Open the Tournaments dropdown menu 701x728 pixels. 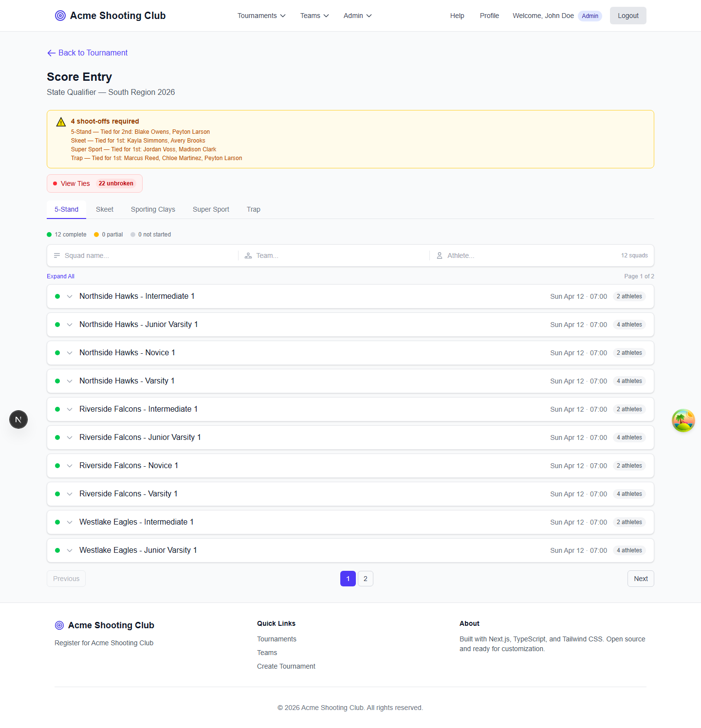[x=261, y=16]
